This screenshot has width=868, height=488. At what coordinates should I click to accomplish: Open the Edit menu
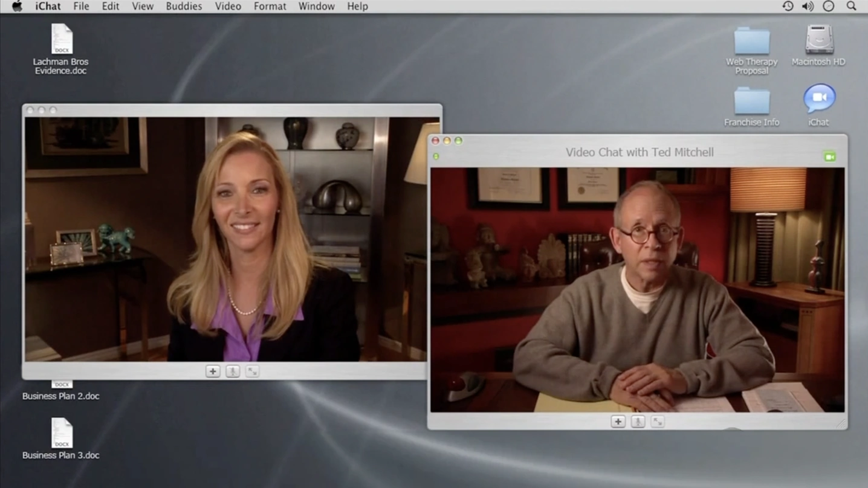(110, 7)
